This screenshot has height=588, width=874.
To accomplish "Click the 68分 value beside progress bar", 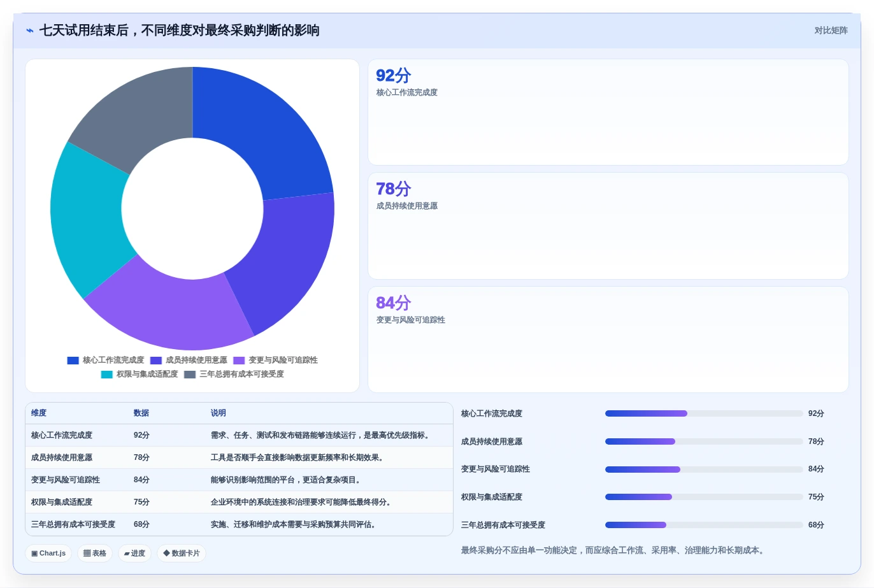I will [816, 525].
